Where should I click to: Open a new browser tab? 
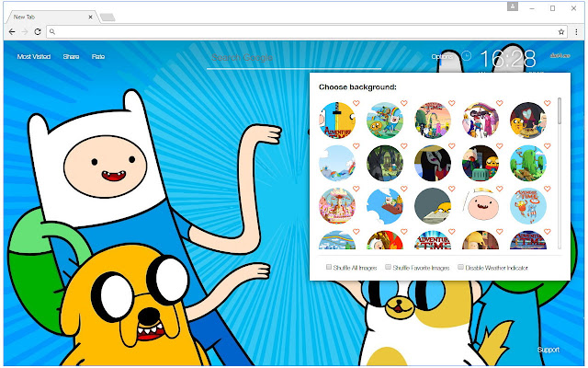click(107, 17)
